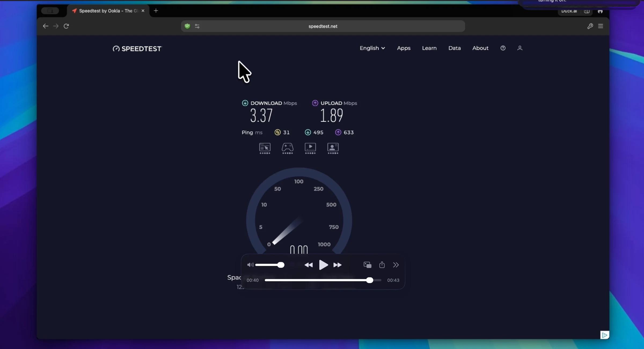This screenshot has height=349, width=644.
Task: Click the browser forward arrow
Action: tap(56, 26)
